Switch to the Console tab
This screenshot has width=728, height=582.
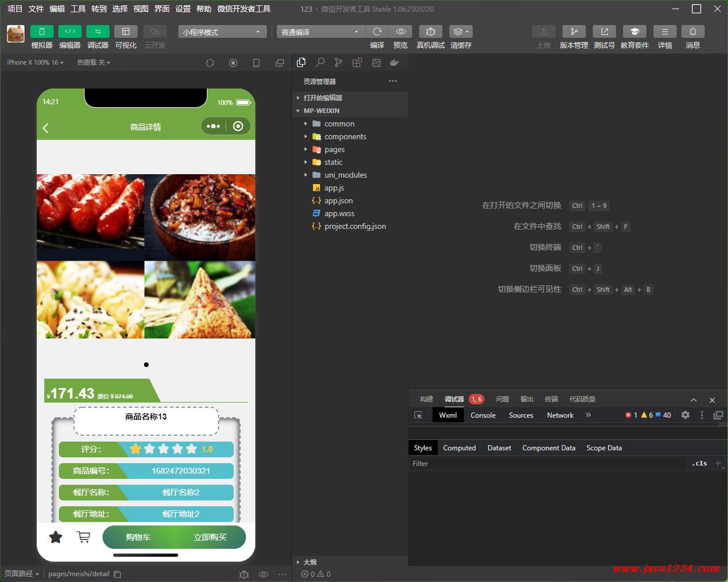coord(483,415)
